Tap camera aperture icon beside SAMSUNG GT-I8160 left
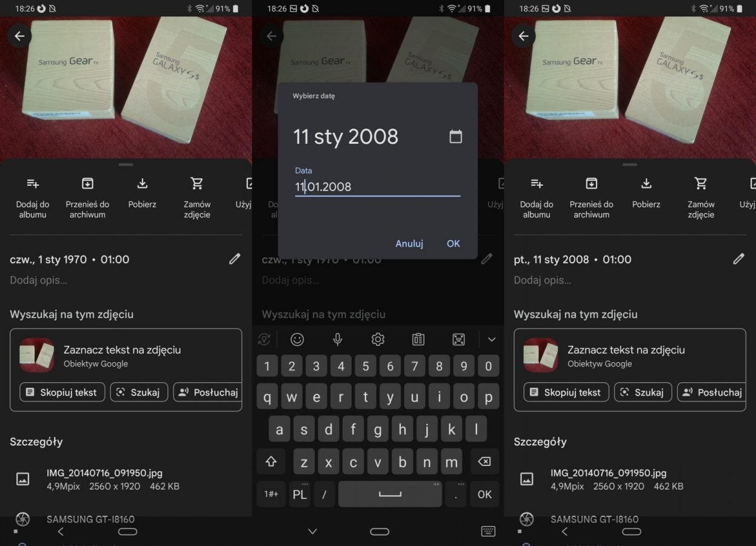Screen dimensions: 756x546 tap(22, 519)
